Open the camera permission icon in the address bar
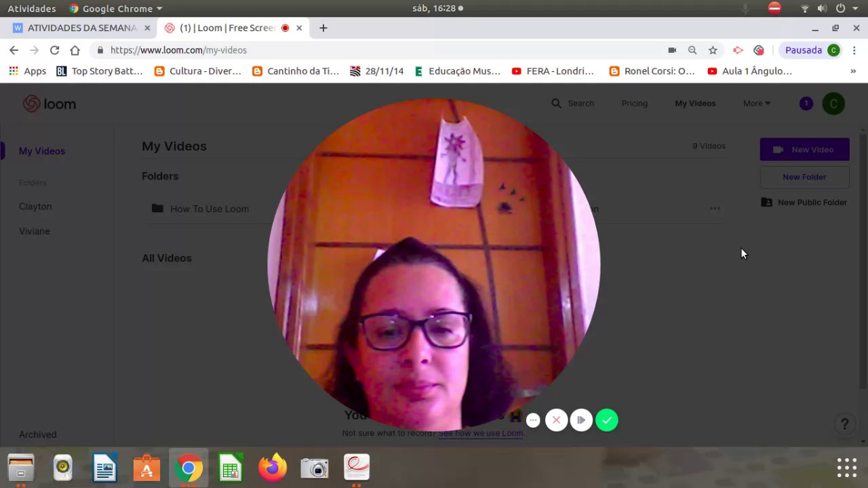Viewport: 868px width, 488px height. pyautogui.click(x=672, y=50)
